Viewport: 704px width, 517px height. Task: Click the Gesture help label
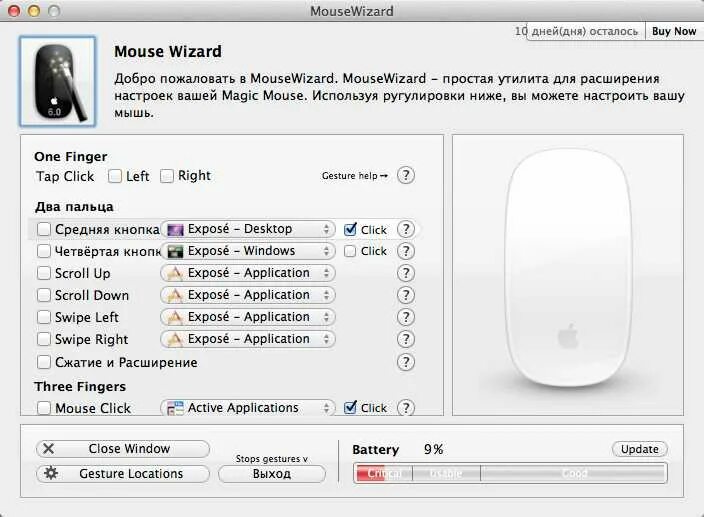[x=355, y=176]
